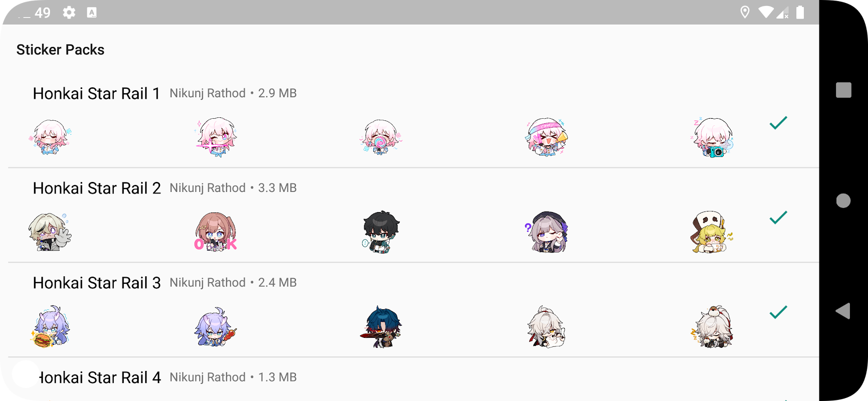Tap the Android recents square button
Viewport: 868px width, 401px height.
[x=843, y=90]
